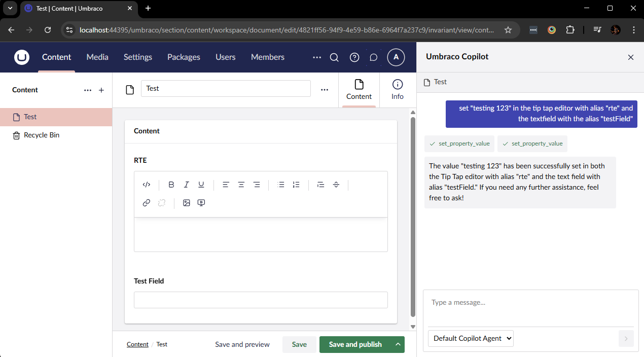Toggle italic formatting in the RTE

tap(186, 185)
